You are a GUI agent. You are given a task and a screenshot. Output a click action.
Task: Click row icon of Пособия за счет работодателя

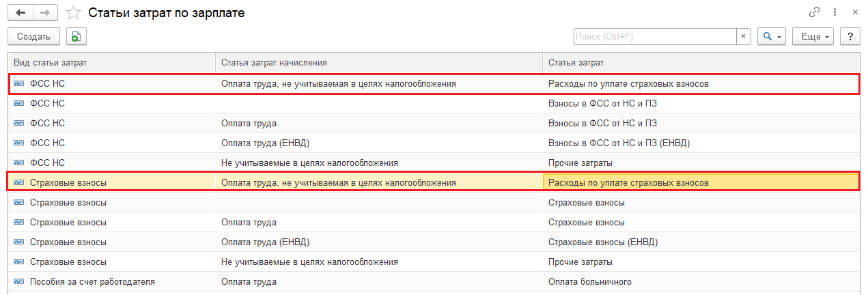(18, 282)
